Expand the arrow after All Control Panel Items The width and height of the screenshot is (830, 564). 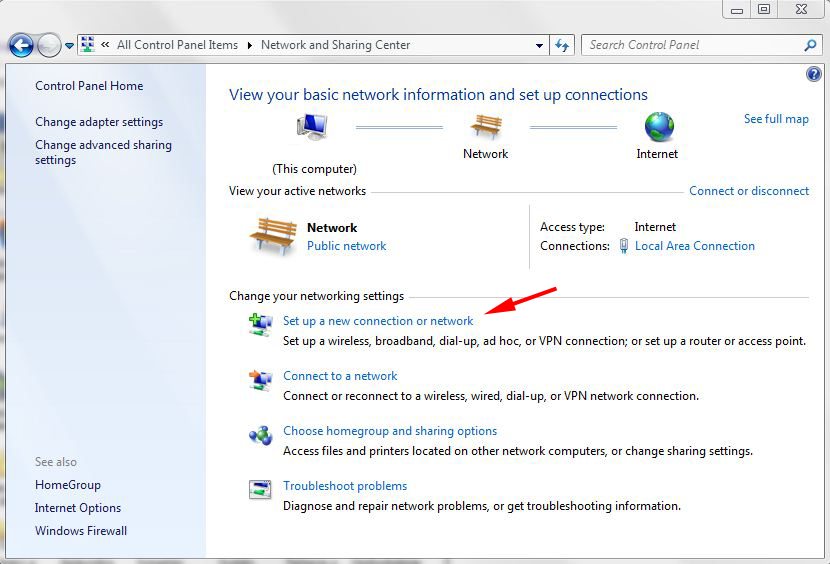250,46
